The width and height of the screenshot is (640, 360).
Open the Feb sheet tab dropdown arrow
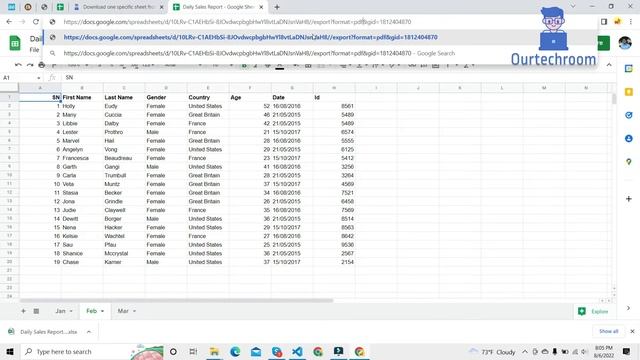102,311
